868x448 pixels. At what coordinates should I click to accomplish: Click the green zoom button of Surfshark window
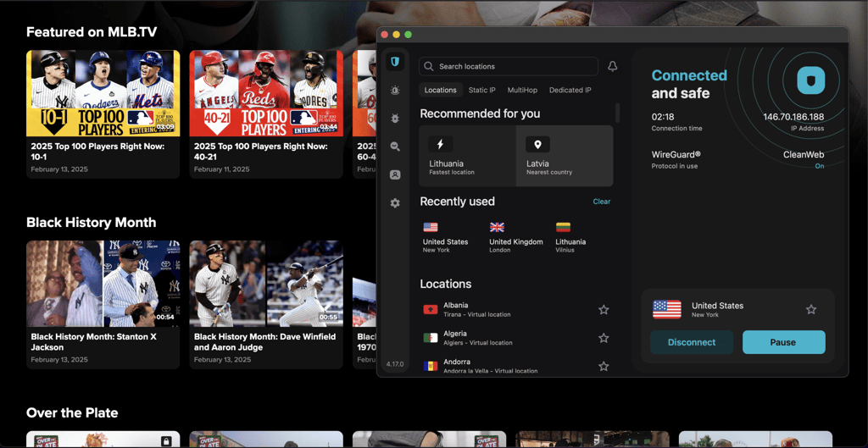[408, 34]
